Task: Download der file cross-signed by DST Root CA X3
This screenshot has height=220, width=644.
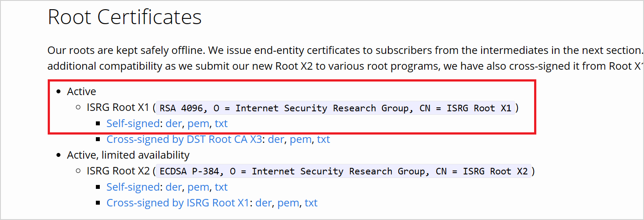Action: coord(276,139)
